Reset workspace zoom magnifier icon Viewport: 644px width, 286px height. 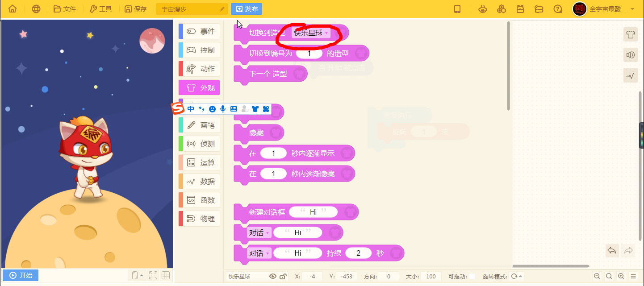tap(609, 277)
